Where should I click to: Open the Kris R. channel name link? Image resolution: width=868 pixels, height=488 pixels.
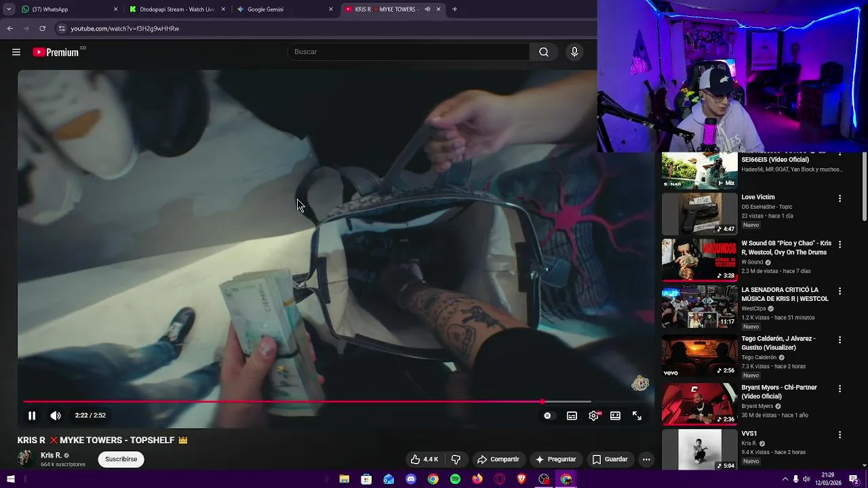[x=51, y=455]
